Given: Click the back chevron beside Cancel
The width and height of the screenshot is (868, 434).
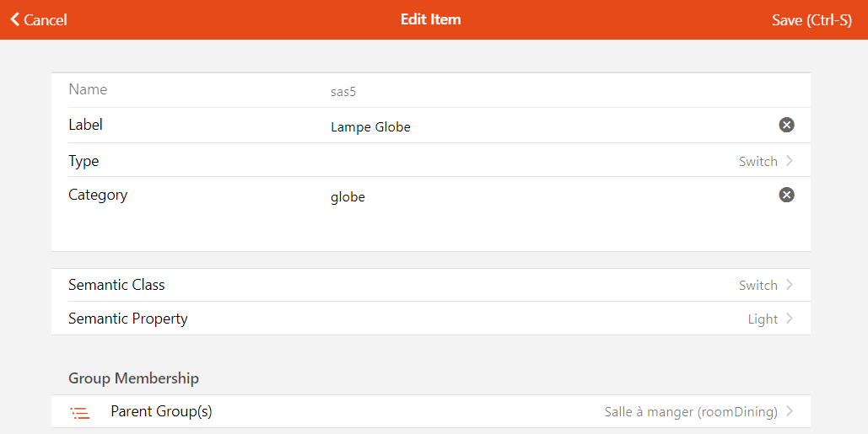Looking at the screenshot, I should [14, 19].
